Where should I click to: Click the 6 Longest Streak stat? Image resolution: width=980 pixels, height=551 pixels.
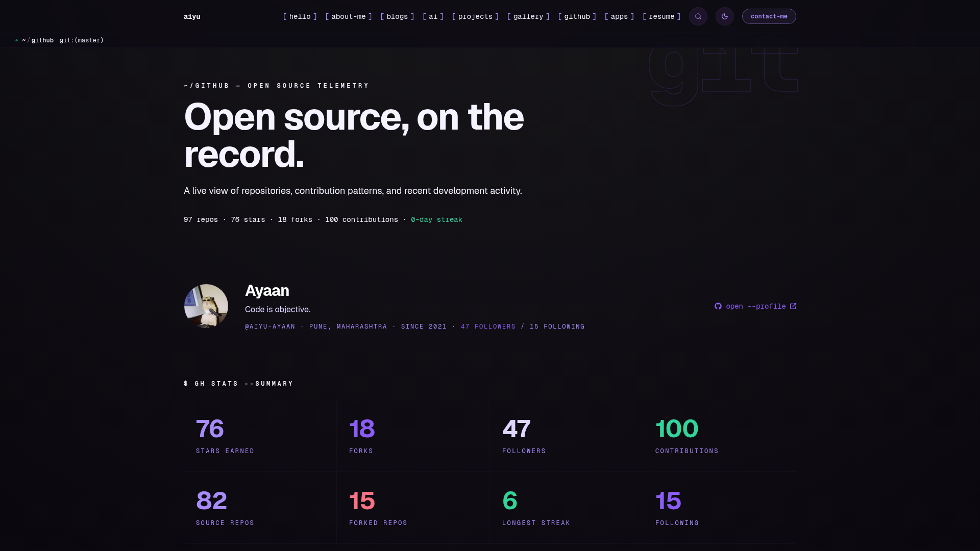[566, 508]
